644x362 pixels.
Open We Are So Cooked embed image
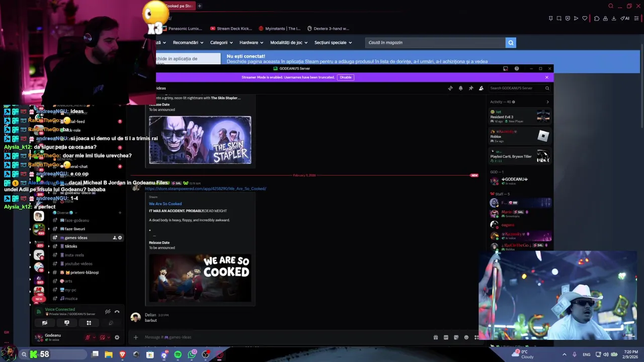coord(200,278)
